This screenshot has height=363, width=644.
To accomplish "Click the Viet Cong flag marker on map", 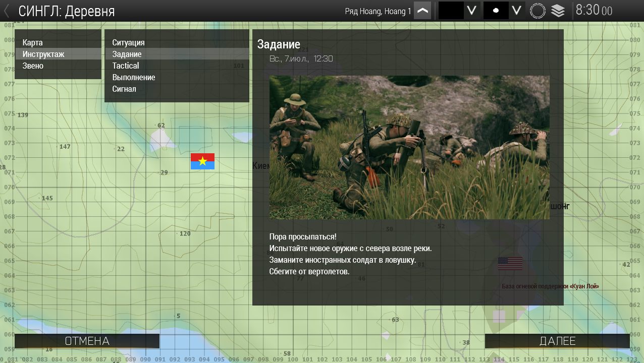I will [202, 161].
